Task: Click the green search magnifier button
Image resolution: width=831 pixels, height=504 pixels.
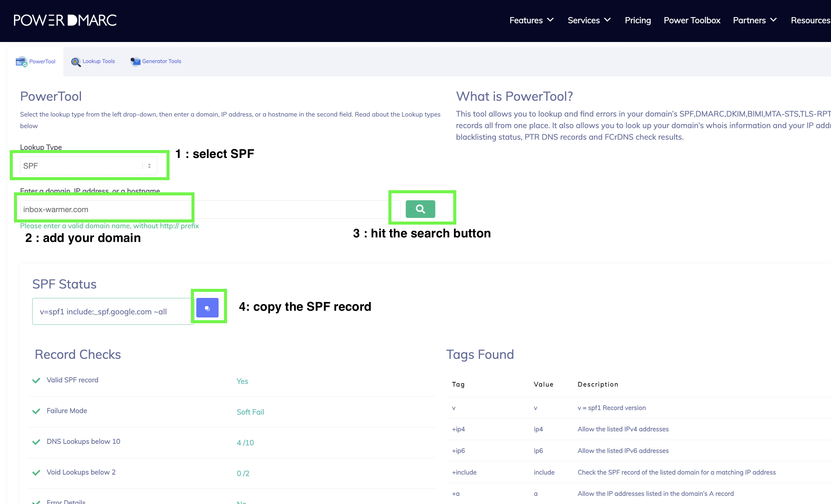Action: [x=420, y=209]
